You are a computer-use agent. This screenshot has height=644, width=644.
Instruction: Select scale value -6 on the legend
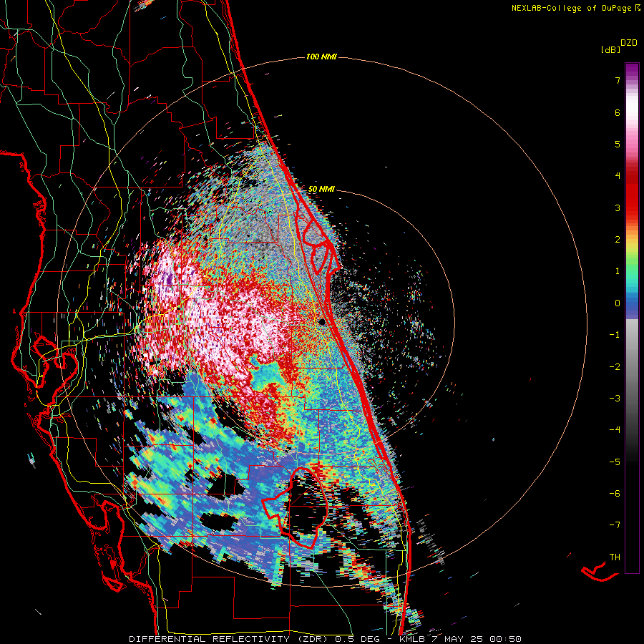point(615,494)
